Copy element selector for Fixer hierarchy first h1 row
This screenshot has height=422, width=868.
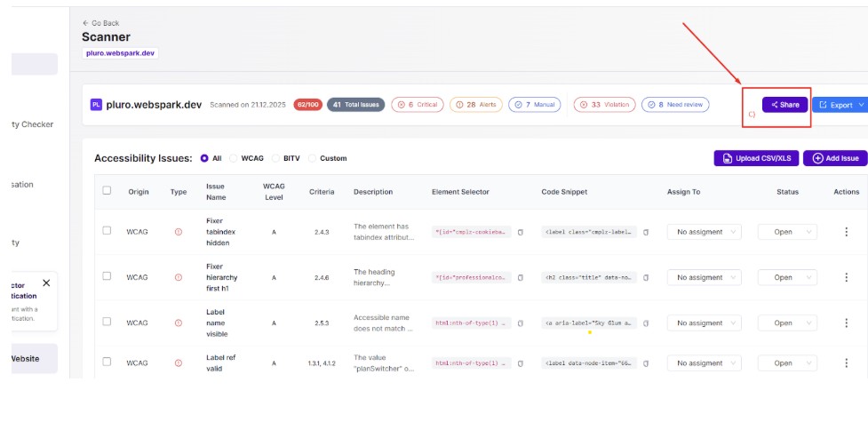tap(521, 277)
